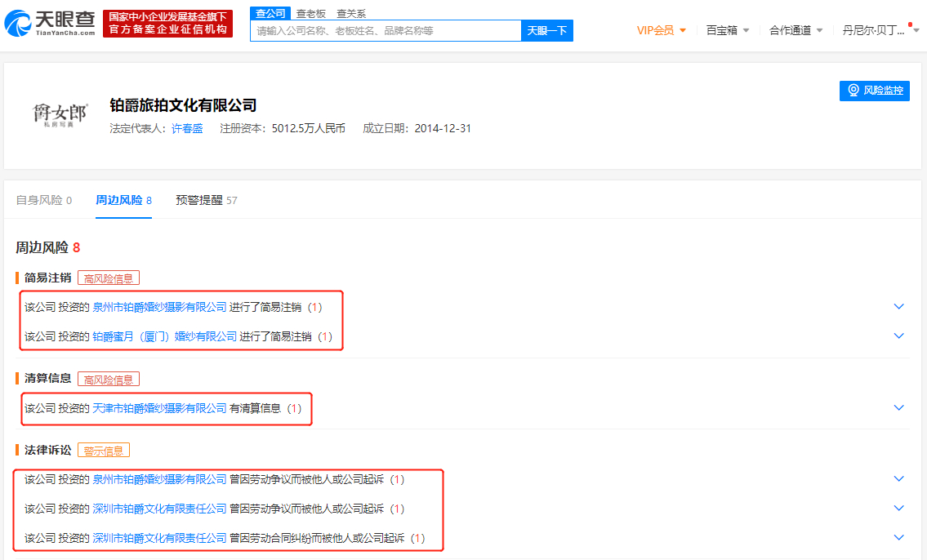Click the 注册资本 5012.5万人民币 text
Image resolution: width=927 pixels, height=560 pixels.
(x=283, y=128)
